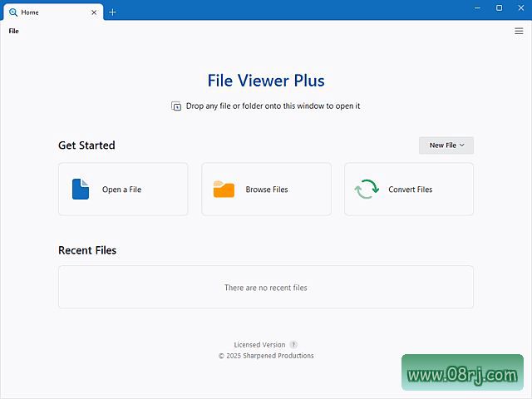Click the Convert Files label

[x=411, y=190]
